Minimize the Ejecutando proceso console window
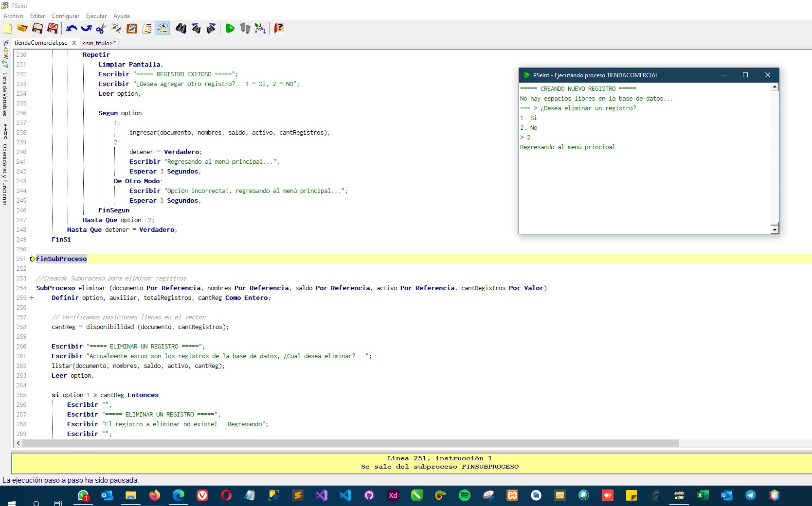This screenshot has height=506, width=812. 723,75
